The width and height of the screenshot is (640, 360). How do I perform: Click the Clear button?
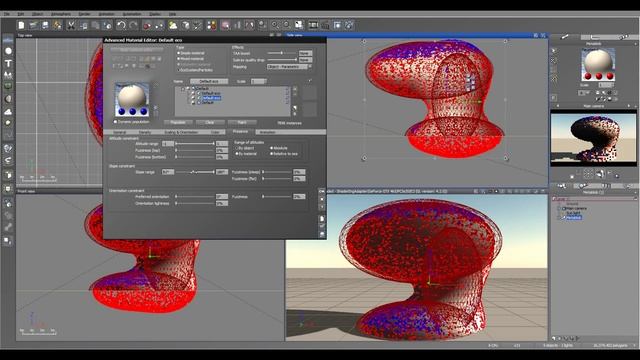tap(210, 122)
